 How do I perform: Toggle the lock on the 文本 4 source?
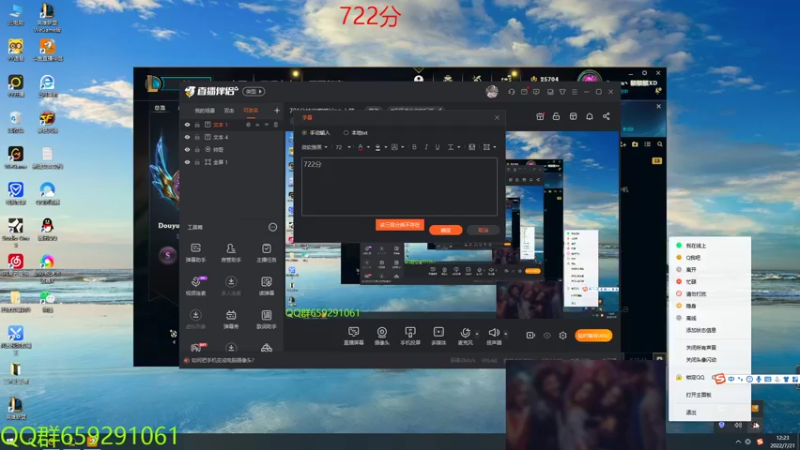(197, 137)
